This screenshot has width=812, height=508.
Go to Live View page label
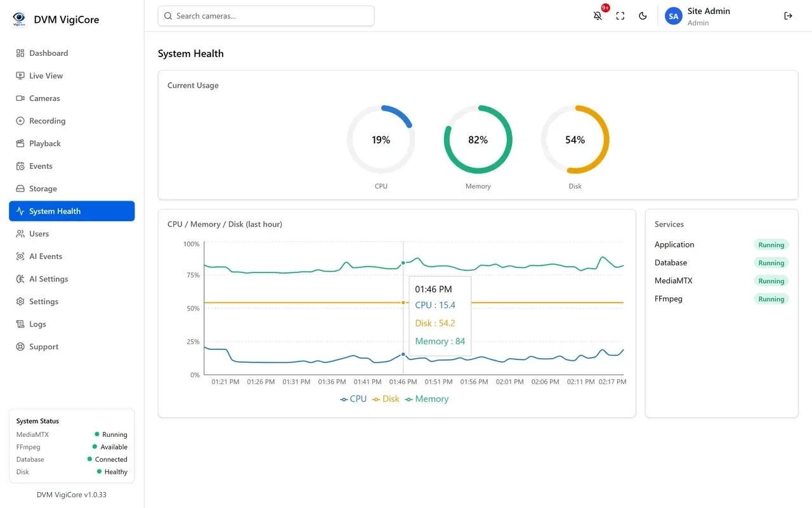46,76
